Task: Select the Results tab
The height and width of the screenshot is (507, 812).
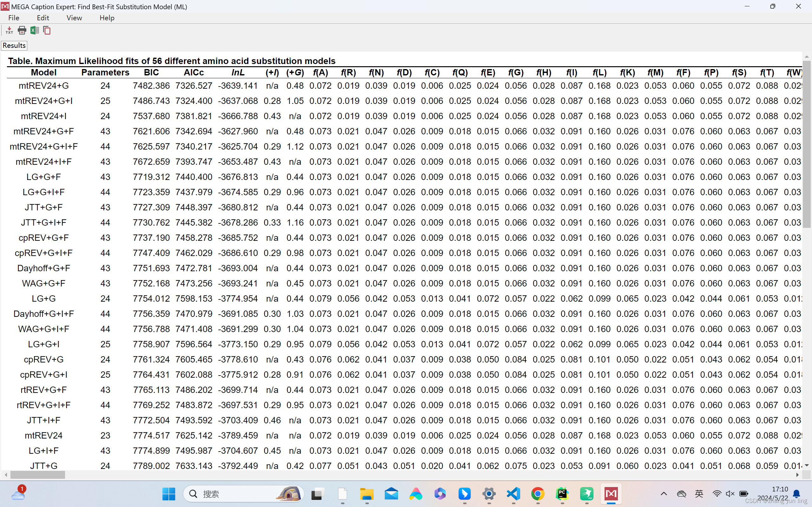Action: (x=14, y=45)
